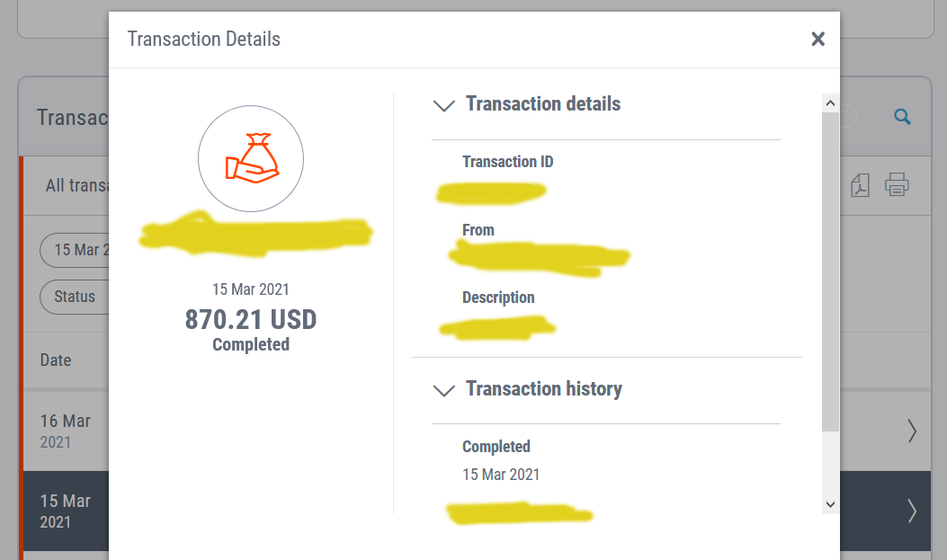Collapse the Transaction history section chevron
Viewport: 947px width, 560px height.
click(x=444, y=390)
